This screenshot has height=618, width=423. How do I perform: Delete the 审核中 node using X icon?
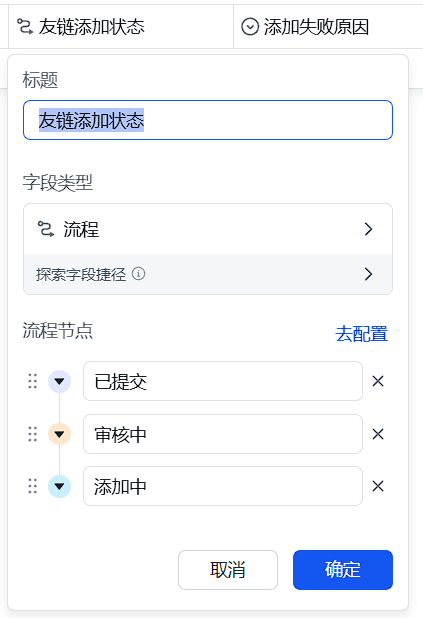tap(378, 434)
